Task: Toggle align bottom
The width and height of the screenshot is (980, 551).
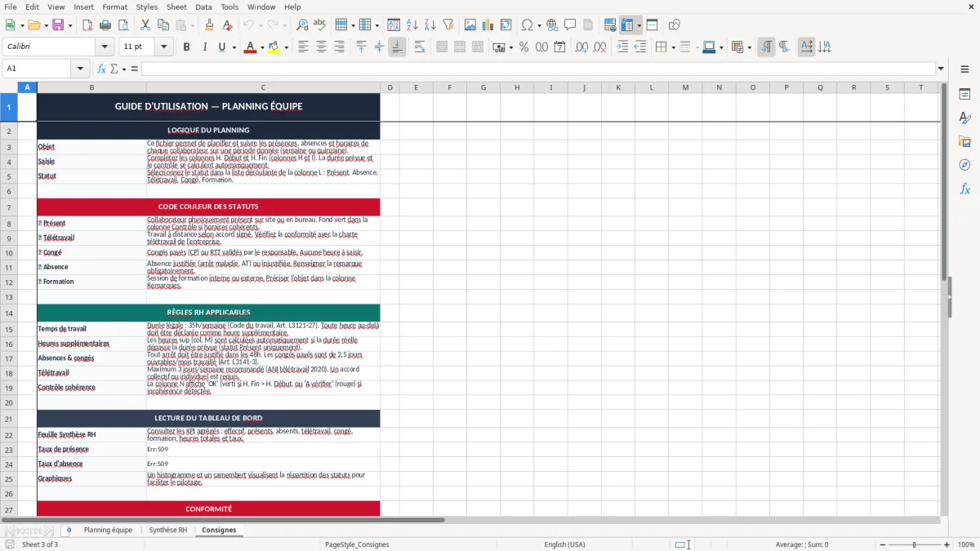Action: tap(397, 47)
